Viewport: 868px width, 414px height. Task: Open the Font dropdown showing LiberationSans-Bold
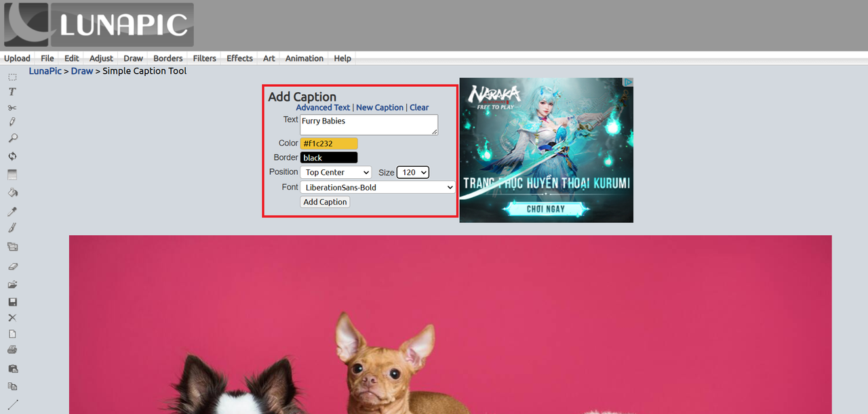pyautogui.click(x=378, y=187)
